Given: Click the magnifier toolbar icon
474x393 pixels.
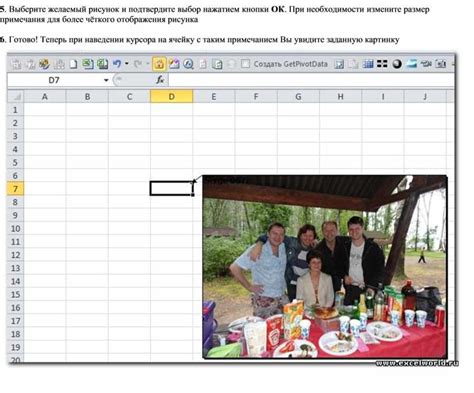Looking at the screenshot, I should 188,64.
